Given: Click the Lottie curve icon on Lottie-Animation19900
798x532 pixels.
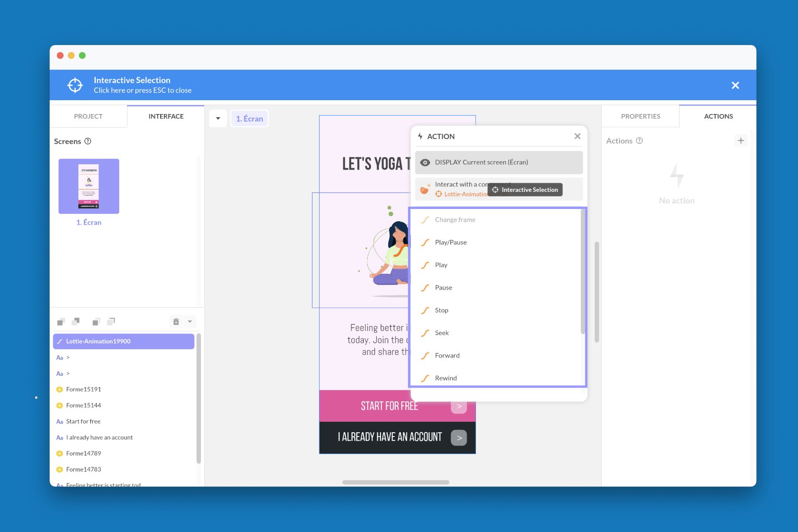Looking at the screenshot, I should (x=60, y=341).
